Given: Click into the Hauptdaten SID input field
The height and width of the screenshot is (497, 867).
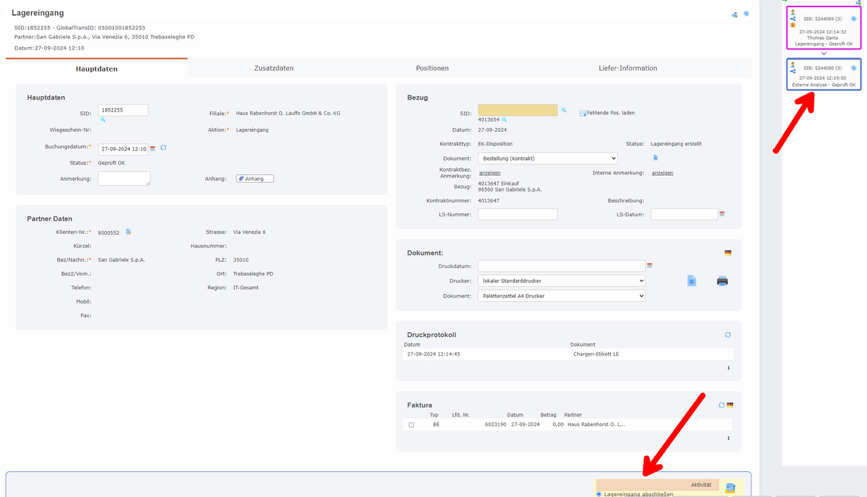Looking at the screenshot, I should (123, 110).
